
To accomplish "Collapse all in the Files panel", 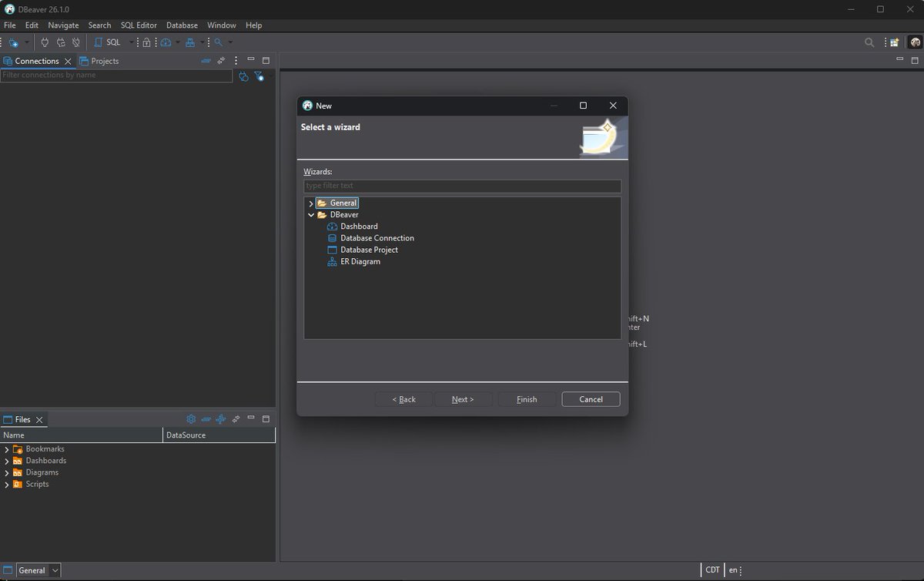I will coord(206,419).
